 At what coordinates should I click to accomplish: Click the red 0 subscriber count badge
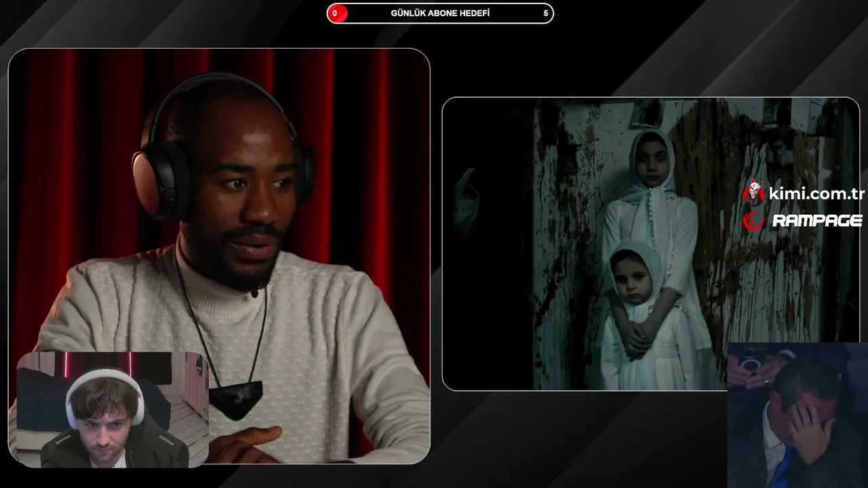[337, 14]
